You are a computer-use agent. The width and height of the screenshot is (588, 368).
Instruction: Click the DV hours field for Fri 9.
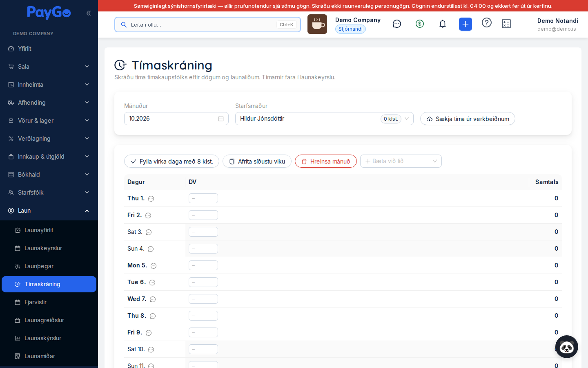pos(203,332)
